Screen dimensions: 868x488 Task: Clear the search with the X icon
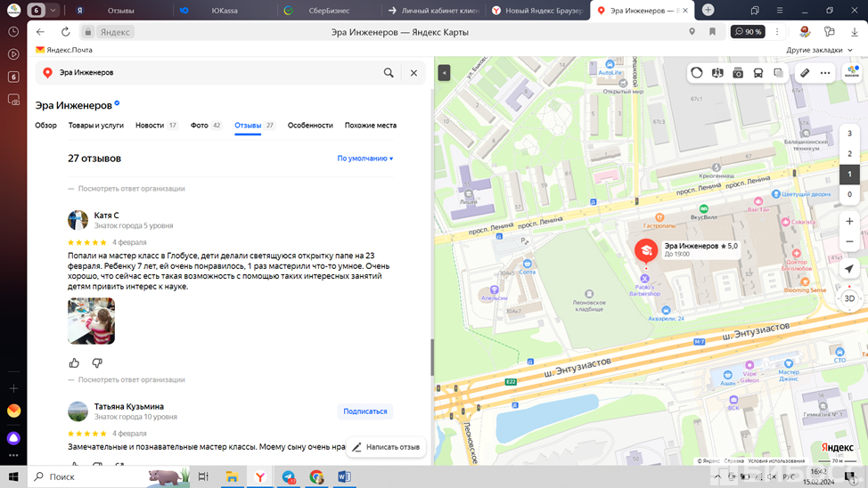(x=414, y=72)
